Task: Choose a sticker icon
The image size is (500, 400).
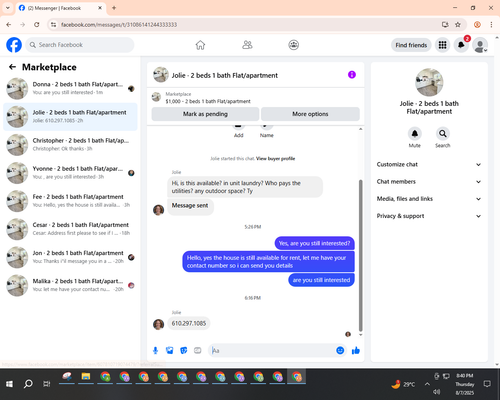Action: point(184,350)
